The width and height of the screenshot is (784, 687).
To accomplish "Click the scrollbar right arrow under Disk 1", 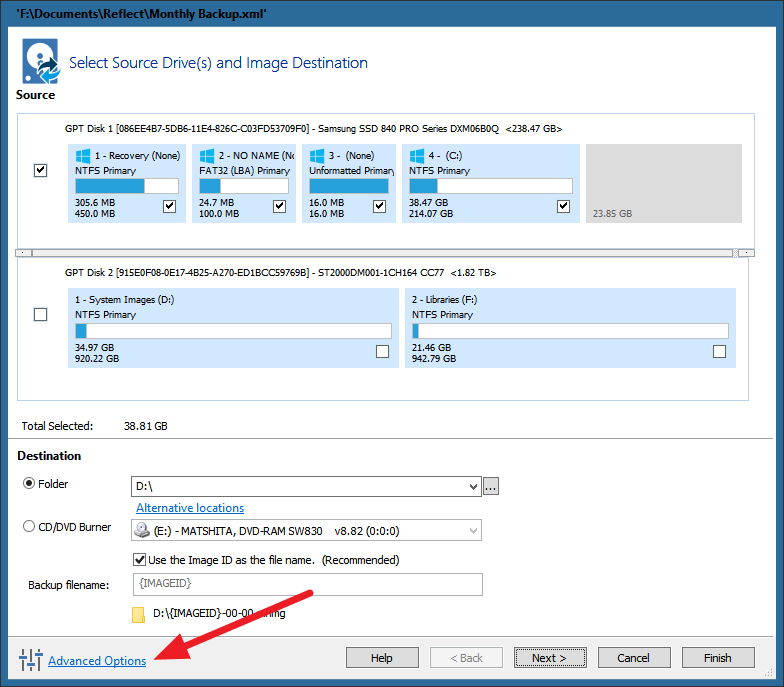I will coord(746,253).
